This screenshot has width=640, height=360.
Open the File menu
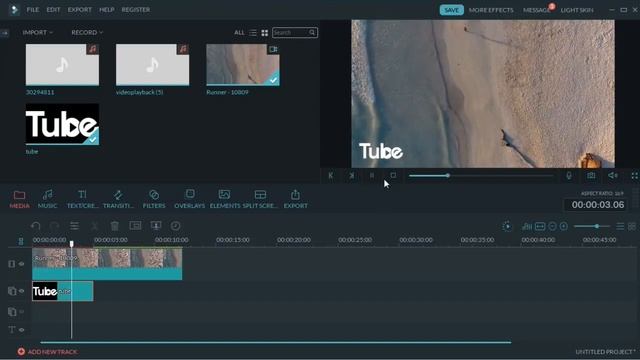[33, 9]
